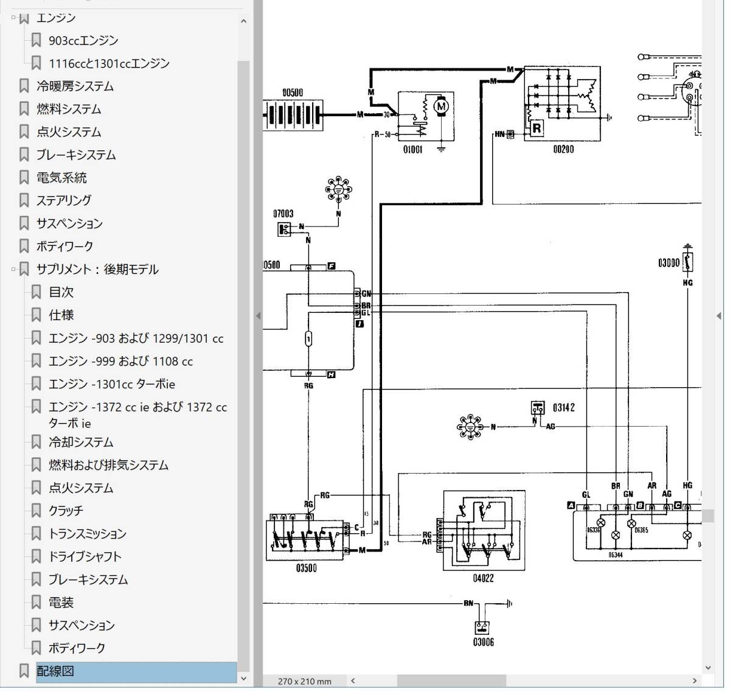Select the 冷暖房システム bookmark
Screen dimensions: 730x700
(x=75, y=86)
